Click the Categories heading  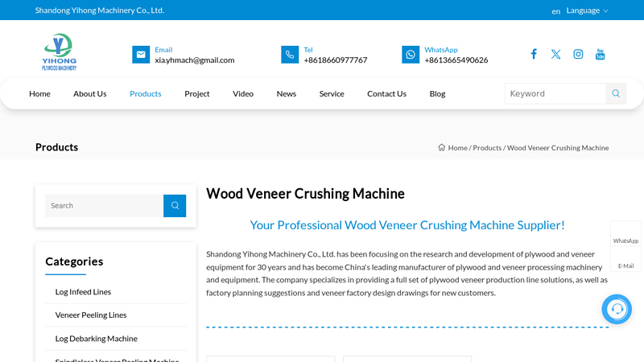pos(74,261)
